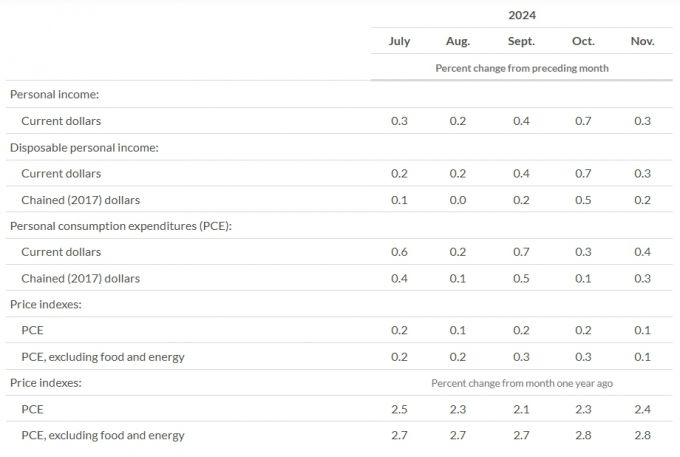The width and height of the screenshot is (680, 457).
Task: Click the Nov. column header
Action: tap(643, 41)
